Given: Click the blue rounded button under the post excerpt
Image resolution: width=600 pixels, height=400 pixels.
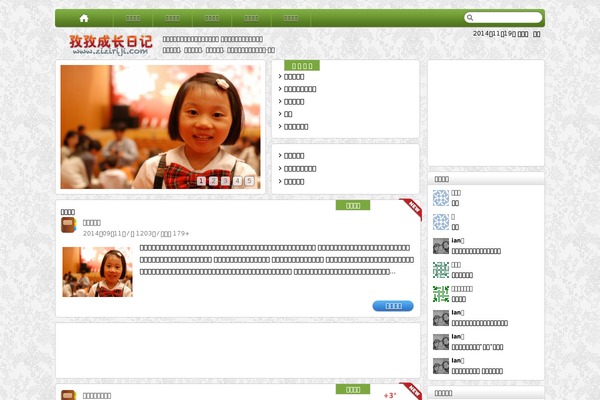Looking at the screenshot, I should [393, 306].
